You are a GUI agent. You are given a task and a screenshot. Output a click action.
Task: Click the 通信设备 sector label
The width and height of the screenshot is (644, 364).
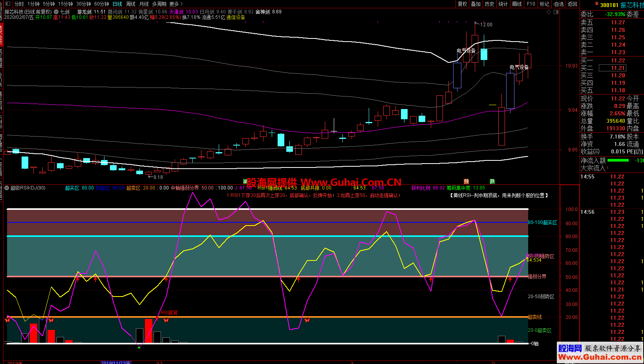(236, 17)
